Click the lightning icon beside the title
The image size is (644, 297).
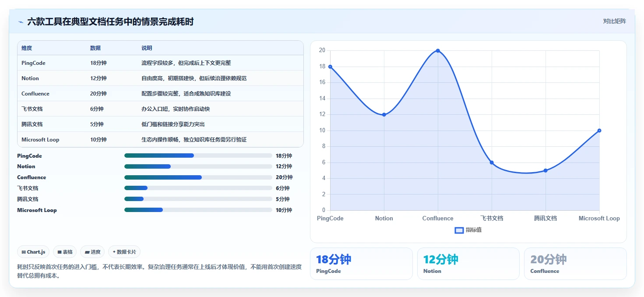click(21, 22)
